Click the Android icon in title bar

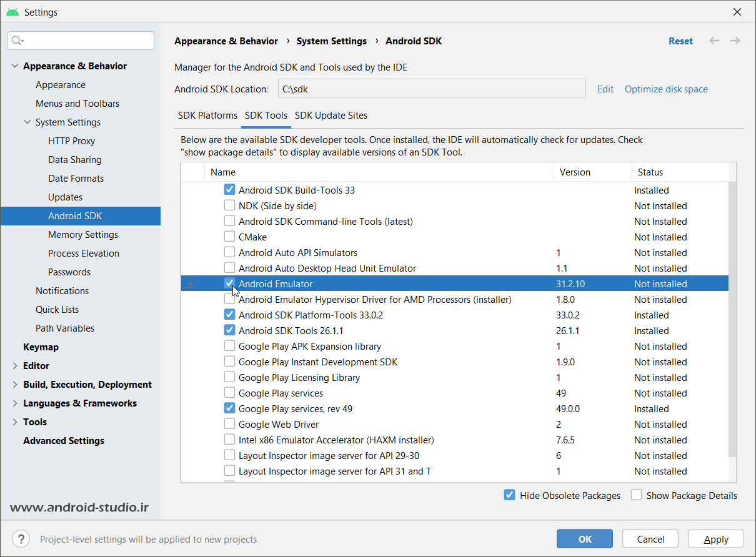point(12,12)
